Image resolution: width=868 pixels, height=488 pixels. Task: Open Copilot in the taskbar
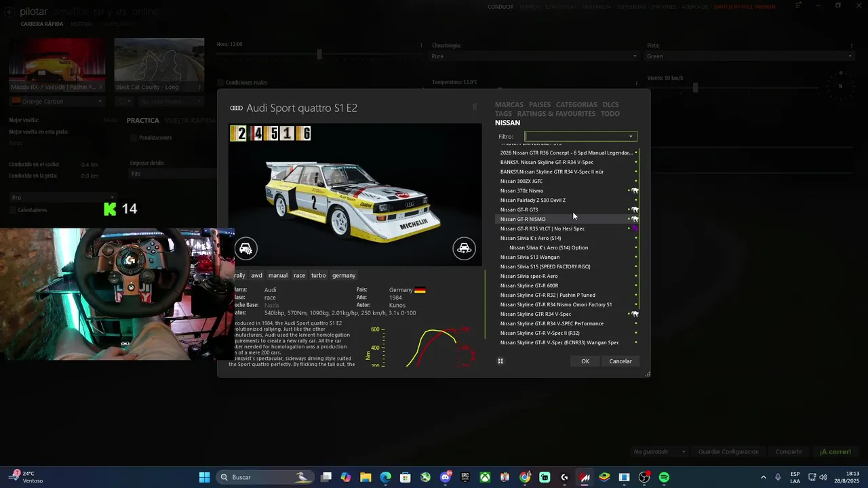pyautogui.click(x=346, y=477)
